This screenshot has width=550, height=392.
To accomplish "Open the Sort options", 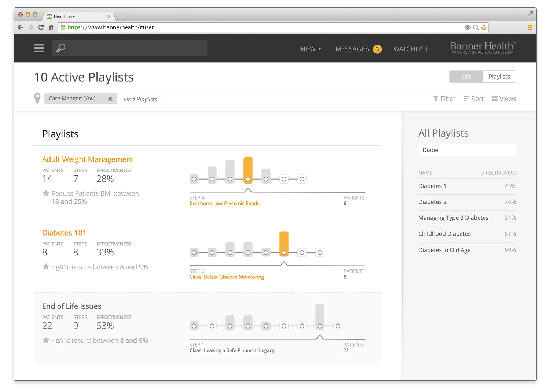I will coord(473,99).
